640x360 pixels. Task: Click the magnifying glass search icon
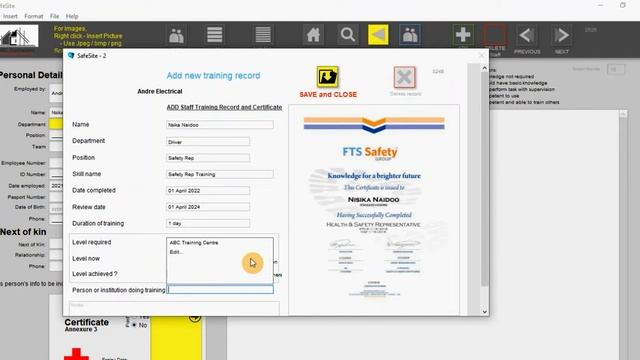347,35
